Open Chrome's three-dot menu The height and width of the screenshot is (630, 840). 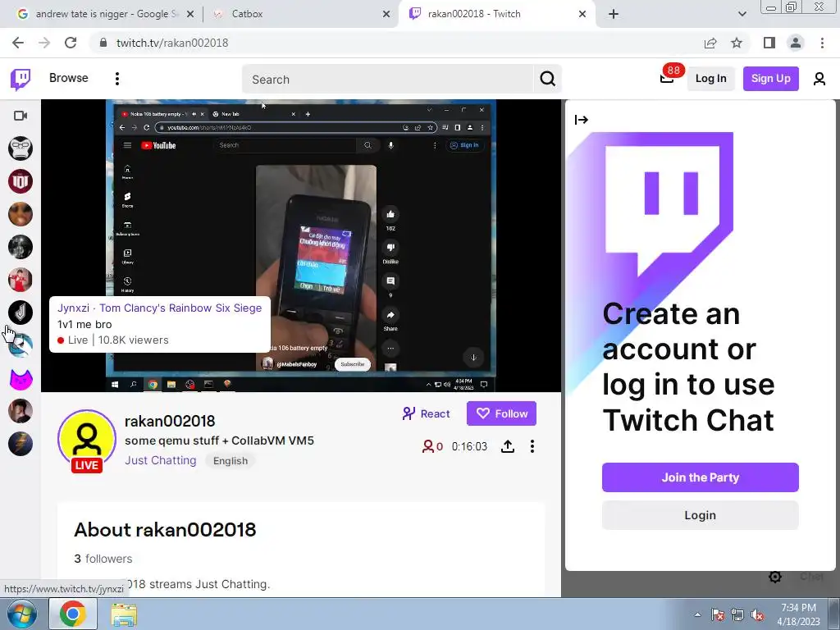[822, 43]
